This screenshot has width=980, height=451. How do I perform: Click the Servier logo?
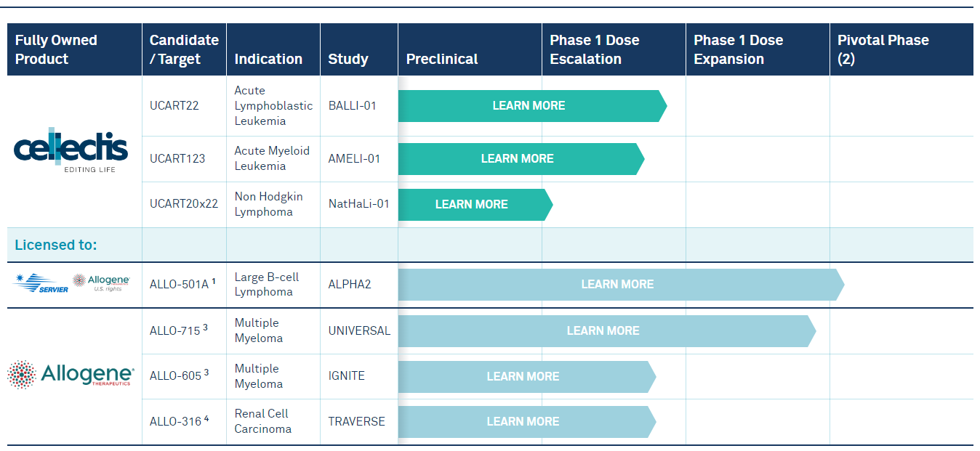pos(41,284)
